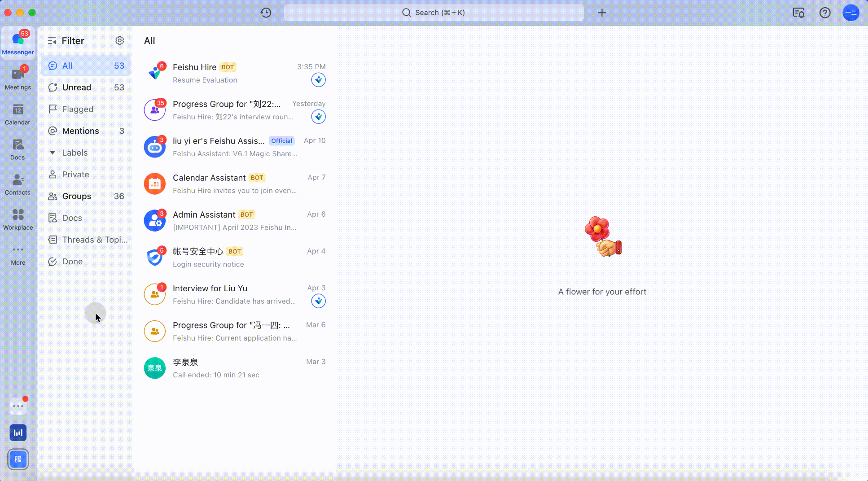Open filter settings gear icon
Viewport: 868px width, 481px height.
119,41
